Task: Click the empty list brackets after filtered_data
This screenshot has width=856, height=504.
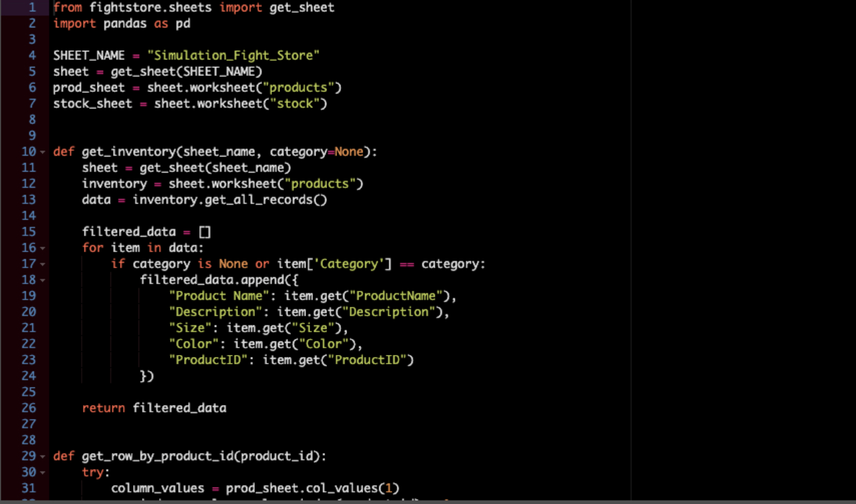Action: [205, 232]
